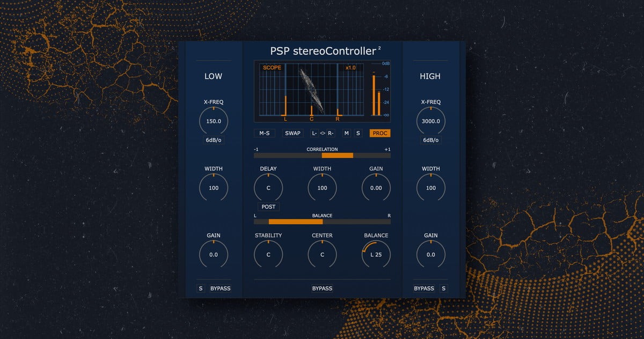644x339 pixels.
Task: Click the SWAP channels button
Action: point(292,133)
